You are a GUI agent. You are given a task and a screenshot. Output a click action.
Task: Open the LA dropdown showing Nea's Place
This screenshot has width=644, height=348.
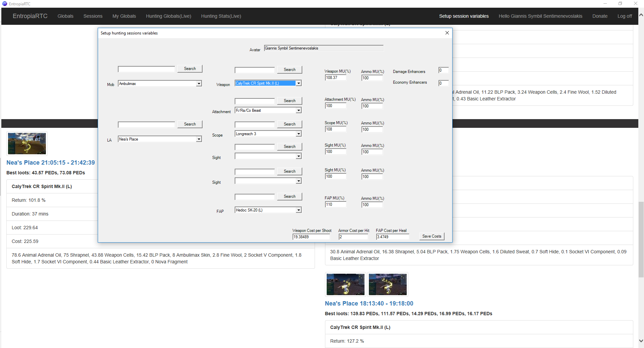tap(199, 139)
